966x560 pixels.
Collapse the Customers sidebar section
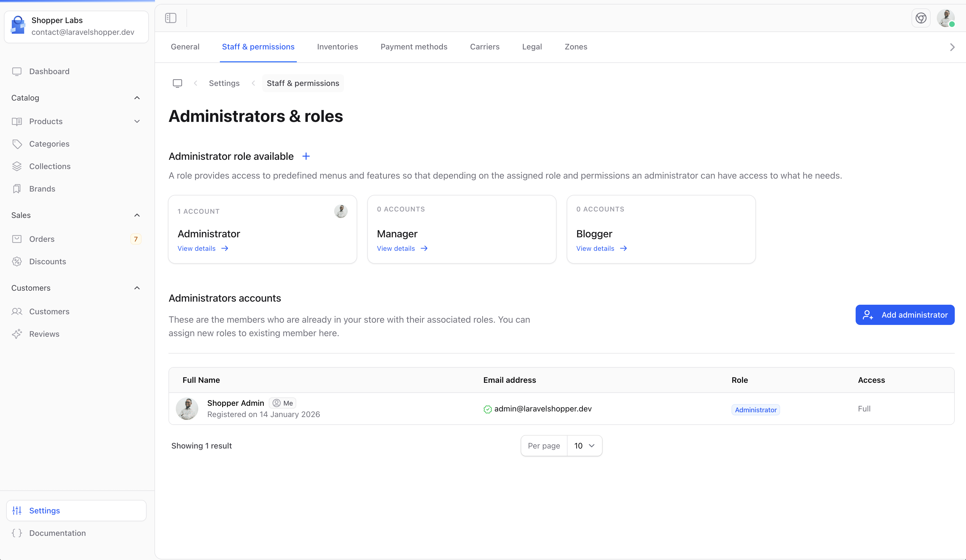[x=137, y=288]
